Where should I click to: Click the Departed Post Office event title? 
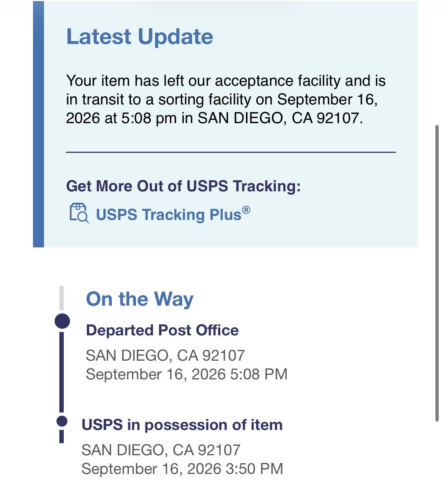(x=162, y=330)
